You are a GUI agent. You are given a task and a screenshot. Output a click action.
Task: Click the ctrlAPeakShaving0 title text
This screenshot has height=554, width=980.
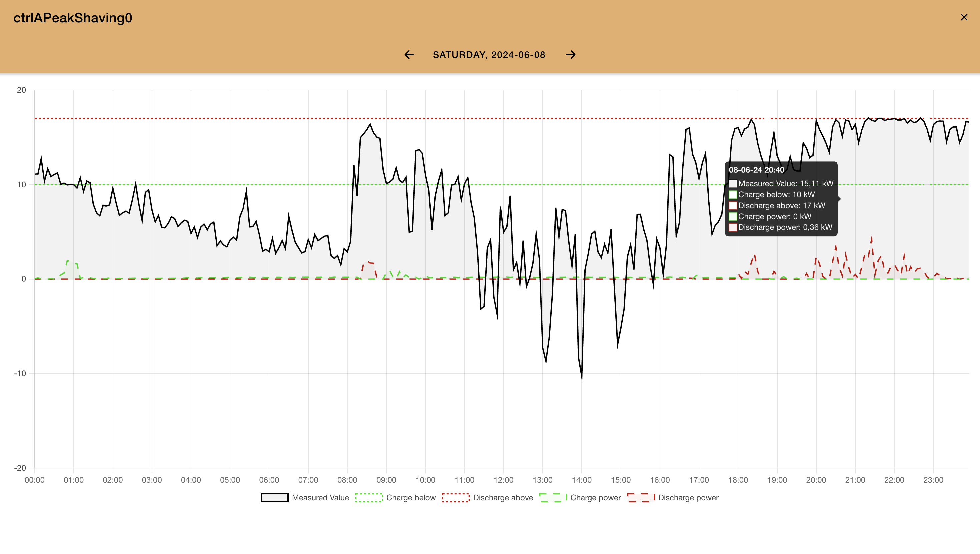[73, 18]
